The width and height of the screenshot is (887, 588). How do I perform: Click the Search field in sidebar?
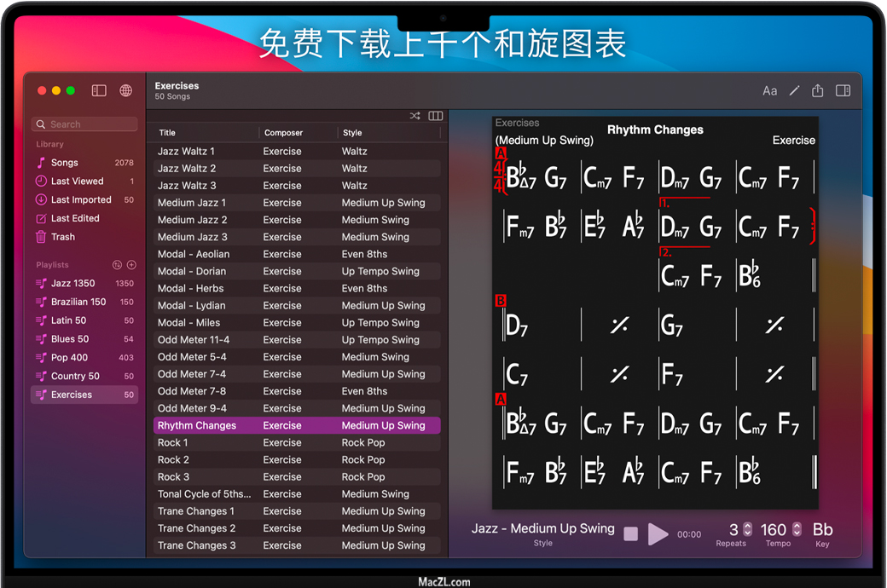point(84,124)
